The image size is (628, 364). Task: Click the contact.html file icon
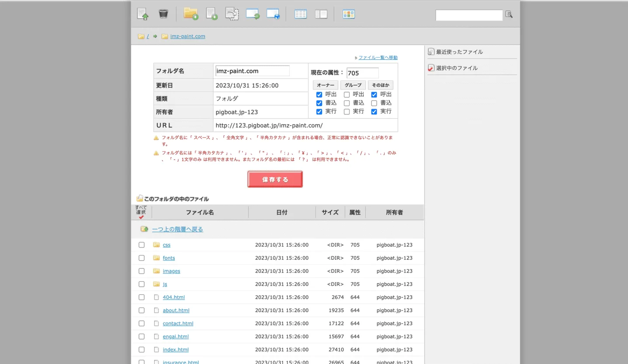tap(156, 323)
